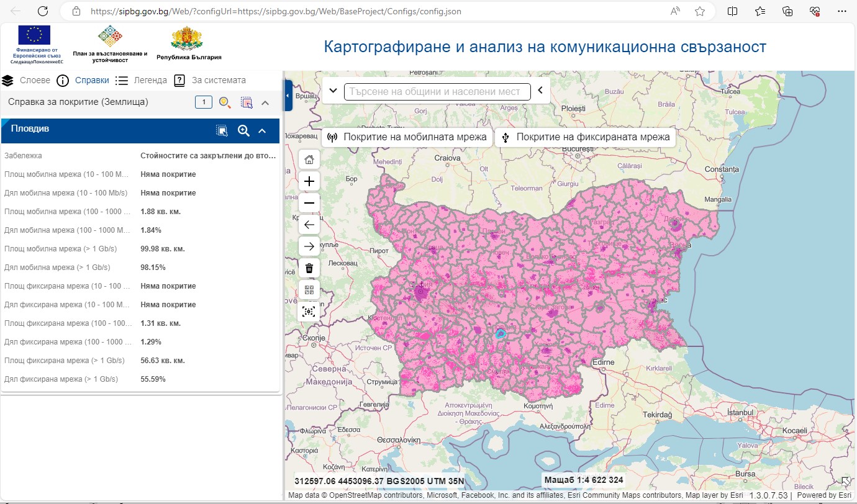Reload the current browser page

click(x=43, y=11)
